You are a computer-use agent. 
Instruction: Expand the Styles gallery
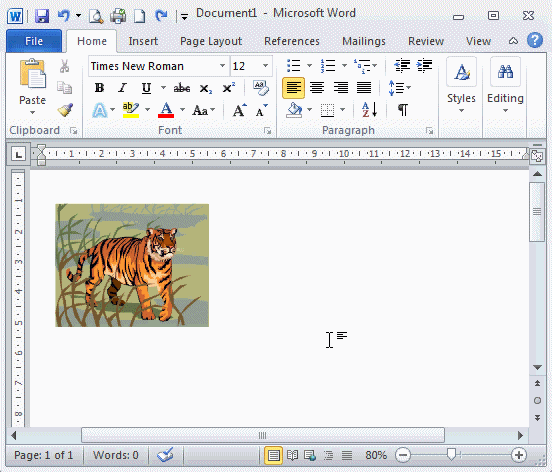click(461, 87)
